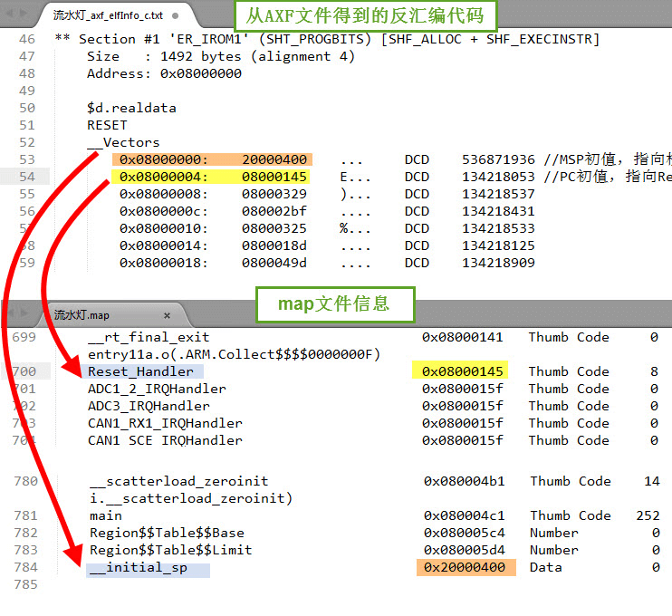Click the orange 0x08000000: address entry
This screenshot has width=672, height=616.
pyautogui.click(x=163, y=159)
